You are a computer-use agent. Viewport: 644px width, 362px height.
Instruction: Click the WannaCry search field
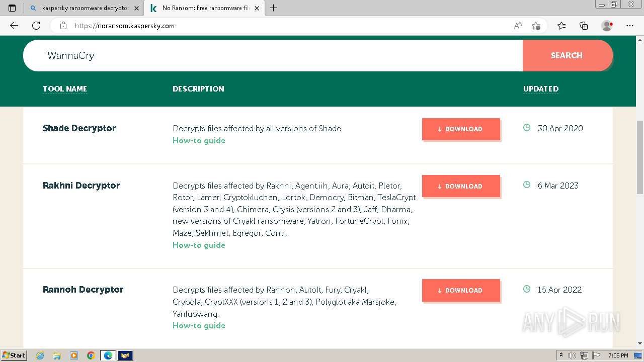click(273, 55)
